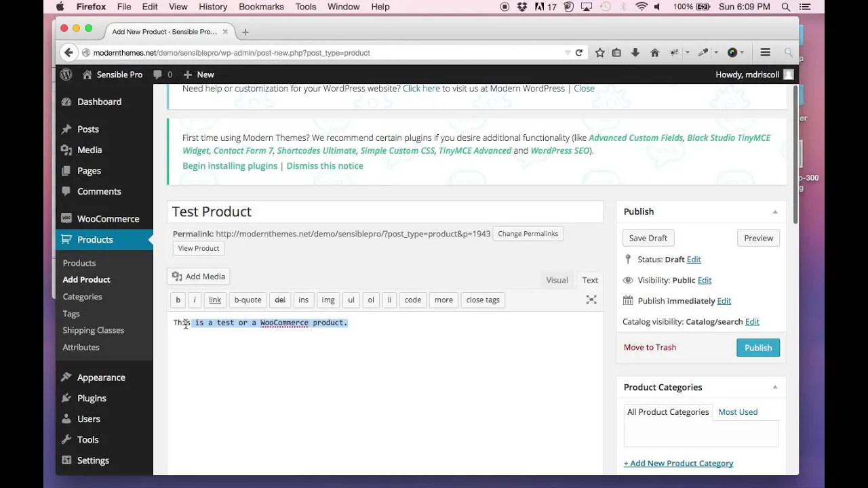
Task: Click Add New Product Category link
Action: tap(678, 463)
